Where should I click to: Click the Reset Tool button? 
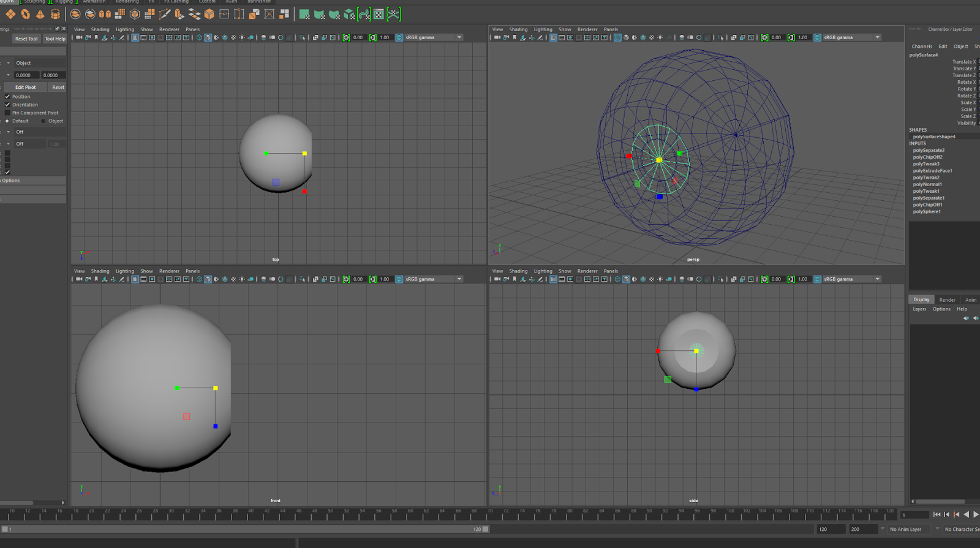pyautogui.click(x=26, y=39)
